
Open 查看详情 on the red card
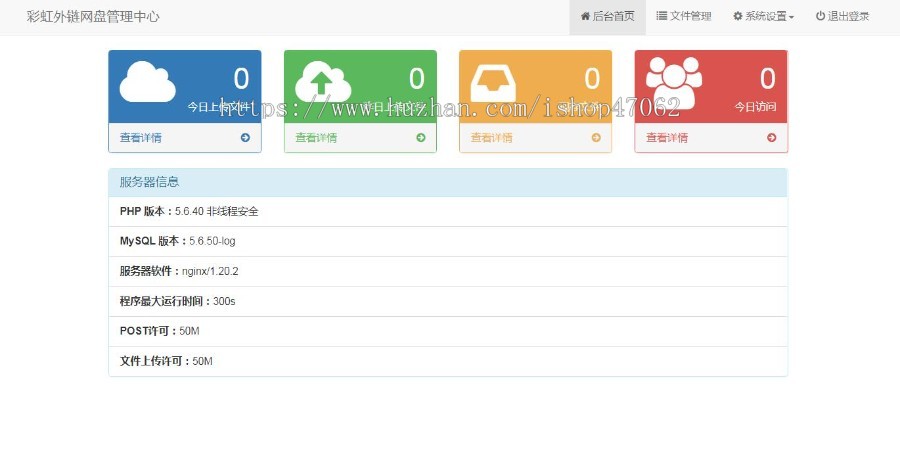pyautogui.click(x=666, y=138)
